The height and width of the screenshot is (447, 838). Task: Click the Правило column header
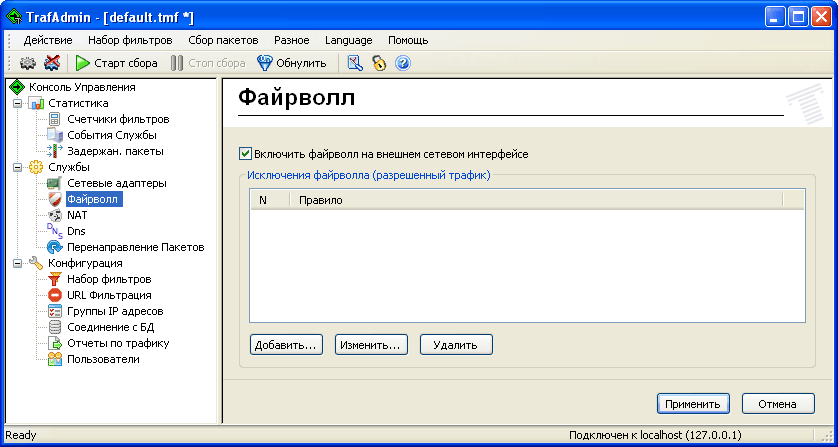(536, 201)
